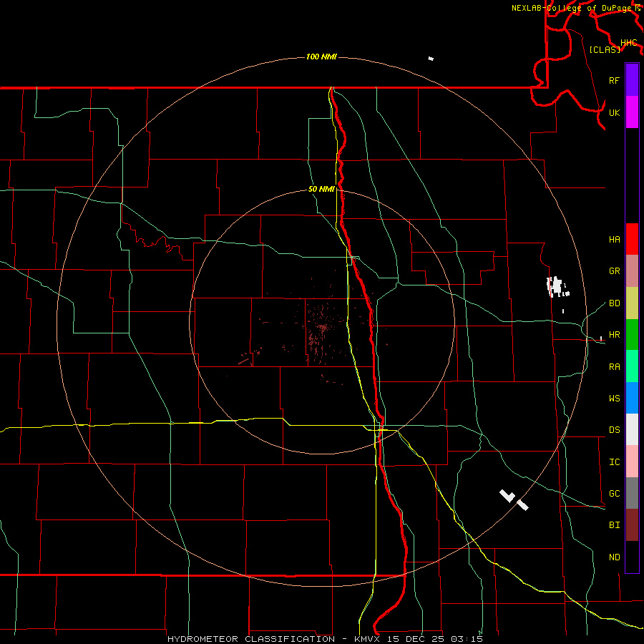Click the white DS legend swatch
The image size is (644, 644).
click(632, 429)
